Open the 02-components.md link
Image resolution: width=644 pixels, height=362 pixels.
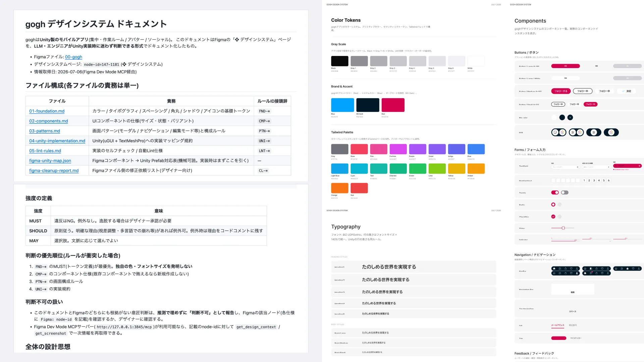tap(48, 121)
